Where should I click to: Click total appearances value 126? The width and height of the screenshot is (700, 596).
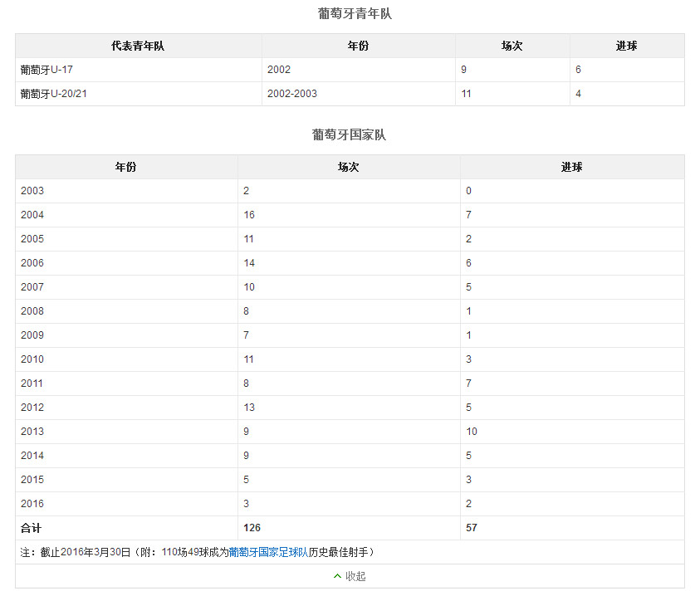click(252, 528)
